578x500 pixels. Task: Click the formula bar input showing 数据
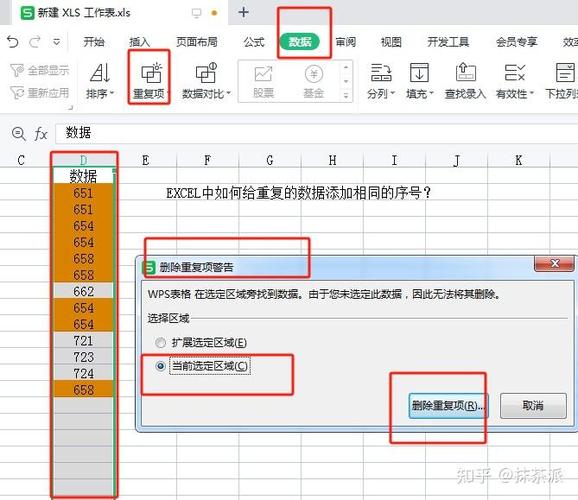point(316,133)
